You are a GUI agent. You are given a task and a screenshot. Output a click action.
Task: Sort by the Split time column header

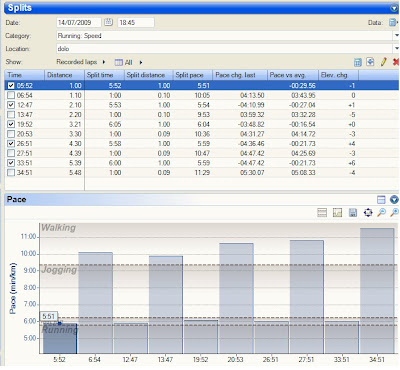[x=104, y=75]
